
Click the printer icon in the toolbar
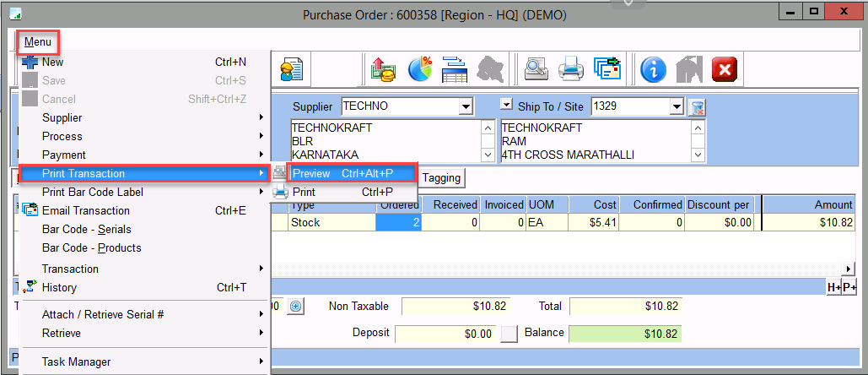[x=570, y=69]
